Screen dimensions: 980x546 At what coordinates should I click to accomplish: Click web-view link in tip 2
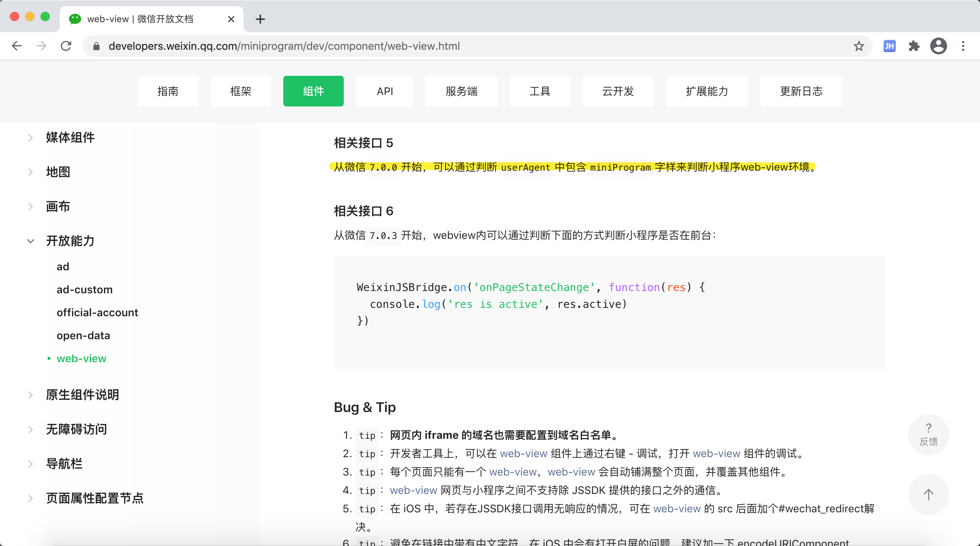pyautogui.click(x=523, y=453)
